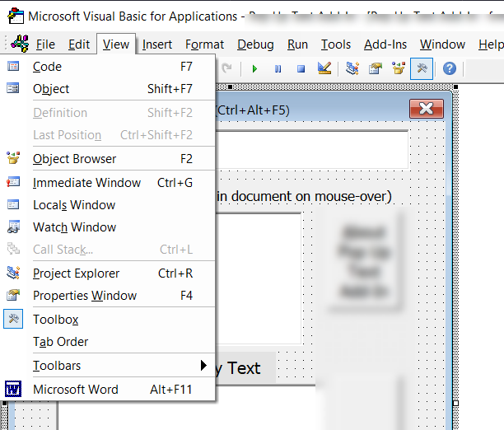Image resolution: width=504 pixels, height=430 pixels.
Task: Toggle Toolbox in the View menu
Action: 108,320
